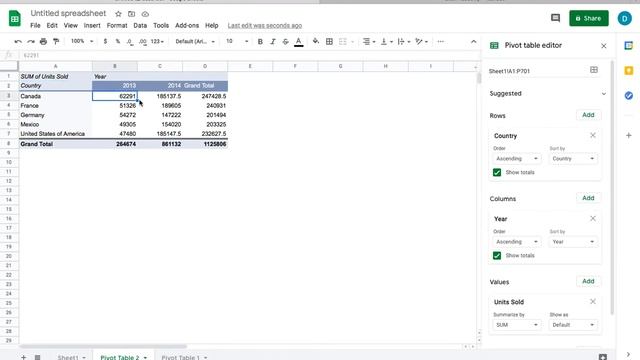The height and width of the screenshot is (360, 640).
Task: Toggle italic formatting
Action: [273, 42]
